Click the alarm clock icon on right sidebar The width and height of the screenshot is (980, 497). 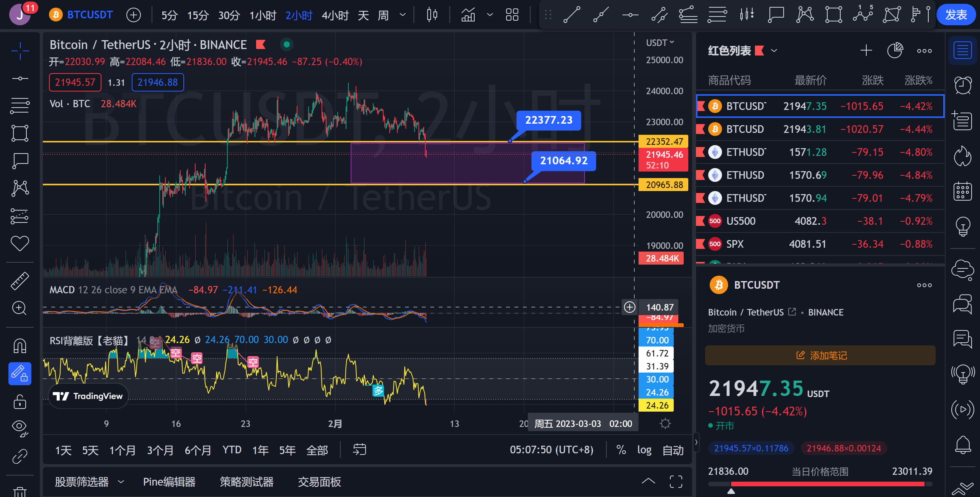click(962, 85)
